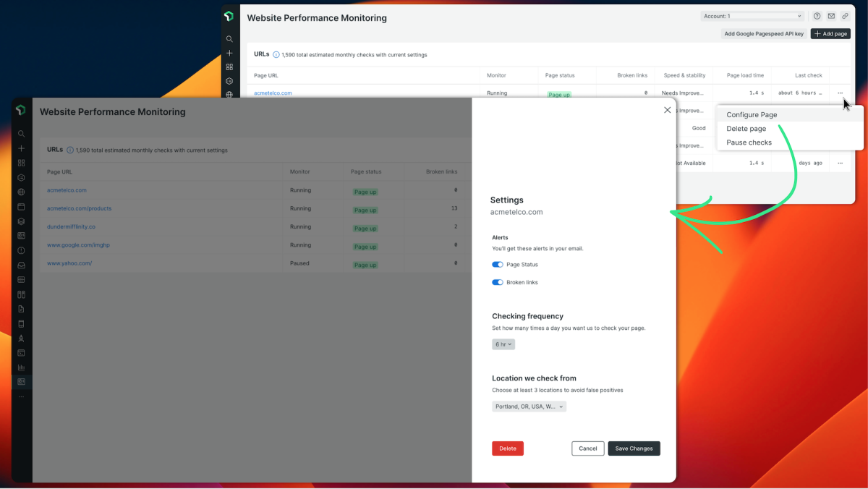
Task: Open the globe icon in front sidebar
Action: [22, 192]
